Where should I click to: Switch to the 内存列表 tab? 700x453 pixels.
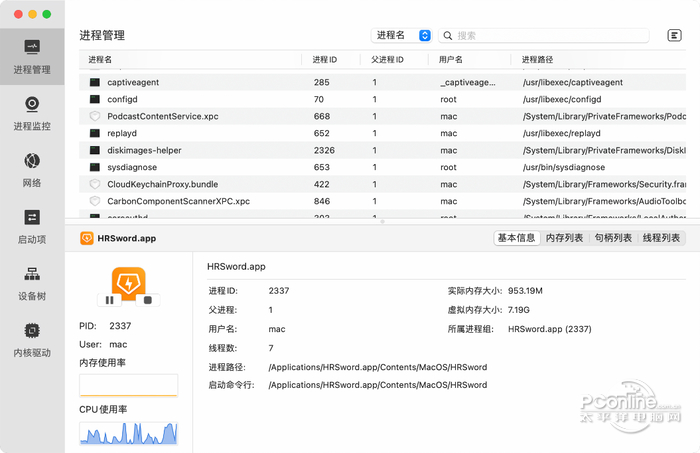(567, 238)
